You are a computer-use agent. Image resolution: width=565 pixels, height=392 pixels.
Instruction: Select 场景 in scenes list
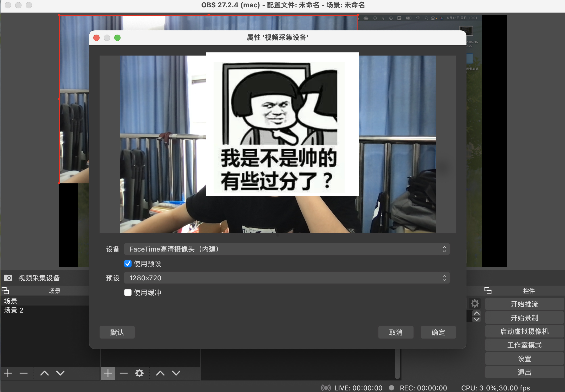click(x=10, y=301)
